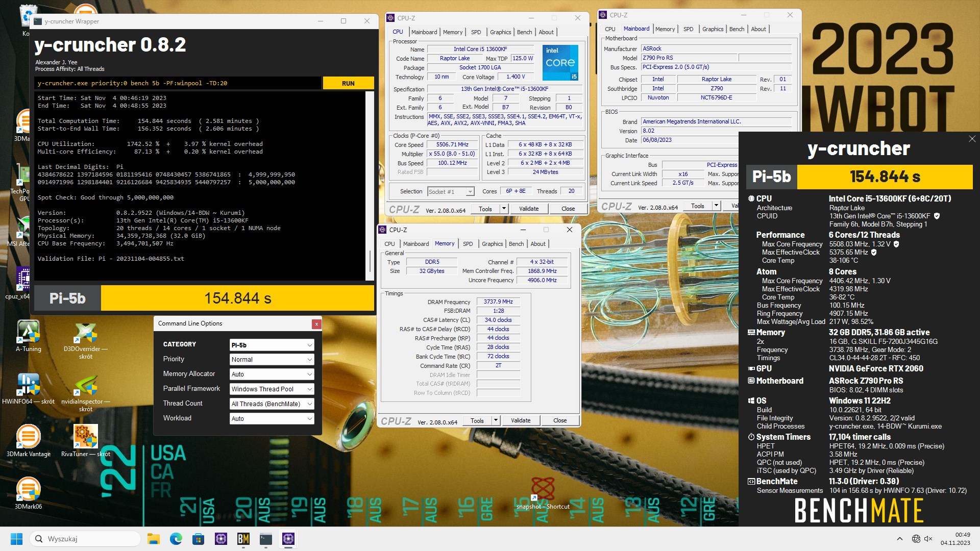Click Max Wattage/Avg Load value in BenchMate
Screen dimensions: 980x551
click(x=851, y=322)
